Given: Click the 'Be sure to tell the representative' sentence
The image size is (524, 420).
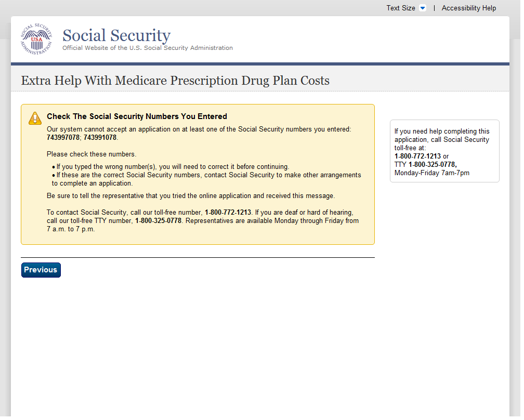Looking at the screenshot, I should click(x=191, y=196).
